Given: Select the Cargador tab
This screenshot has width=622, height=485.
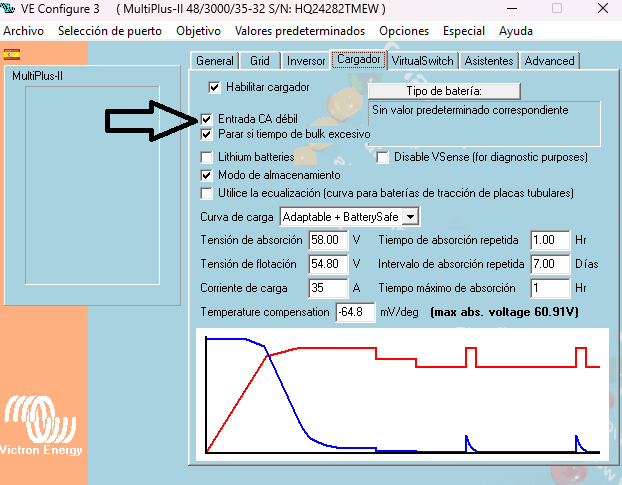Looking at the screenshot, I should (x=359, y=59).
